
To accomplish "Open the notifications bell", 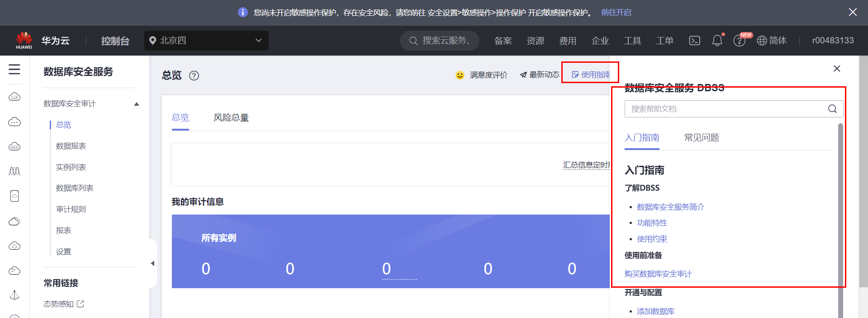I will coord(717,41).
